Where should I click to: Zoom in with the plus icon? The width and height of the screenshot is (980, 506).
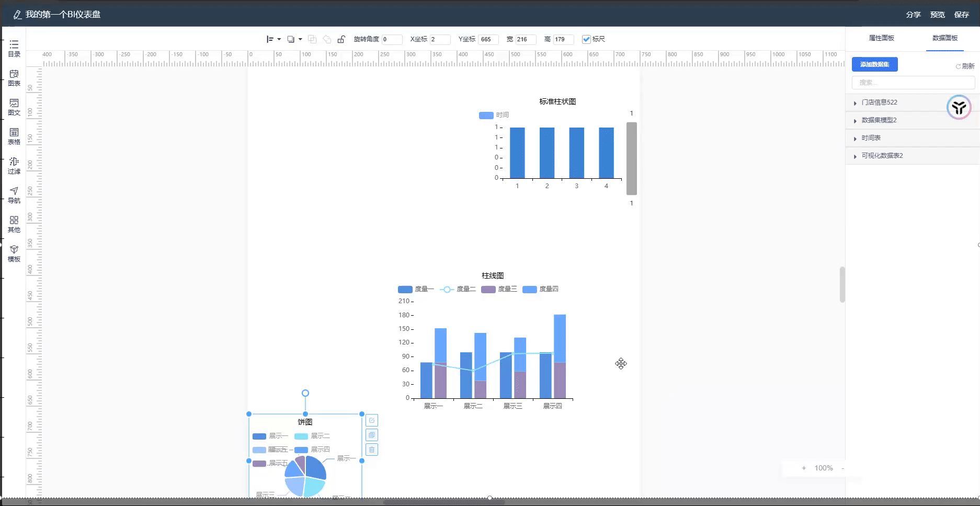[x=804, y=468]
